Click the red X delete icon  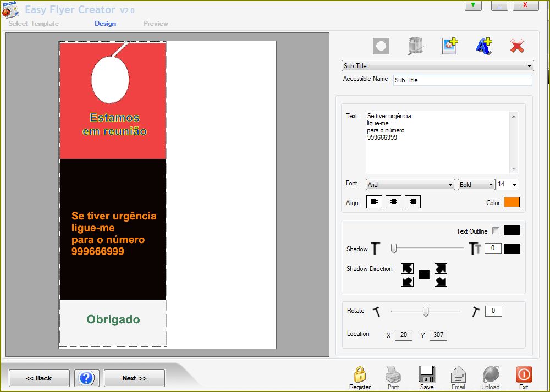(x=517, y=46)
